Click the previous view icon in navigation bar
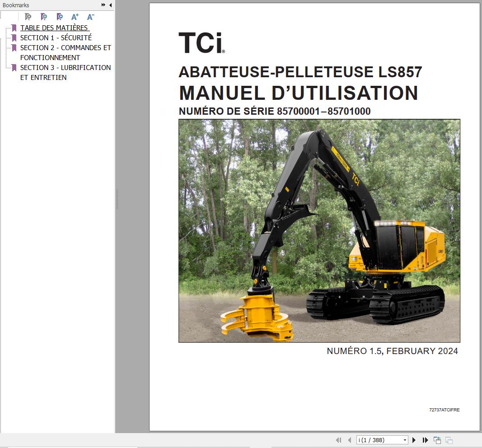Image resolution: width=482 pixels, height=448 pixels. 437,439
